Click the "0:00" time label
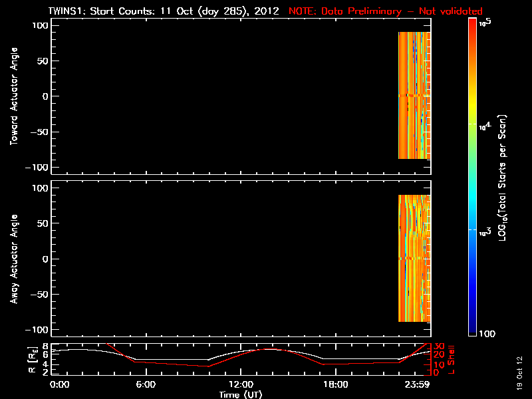Viewport: 532px width, 399px height. (x=59, y=384)
